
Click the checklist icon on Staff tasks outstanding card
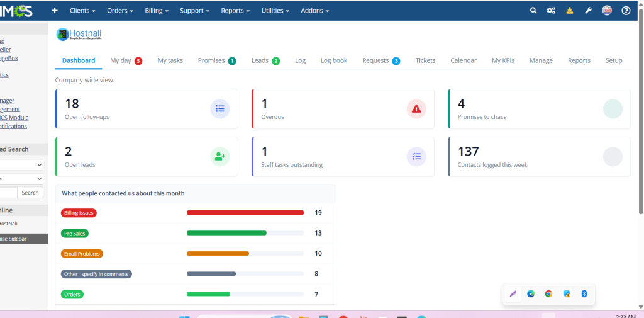(416, 156)
